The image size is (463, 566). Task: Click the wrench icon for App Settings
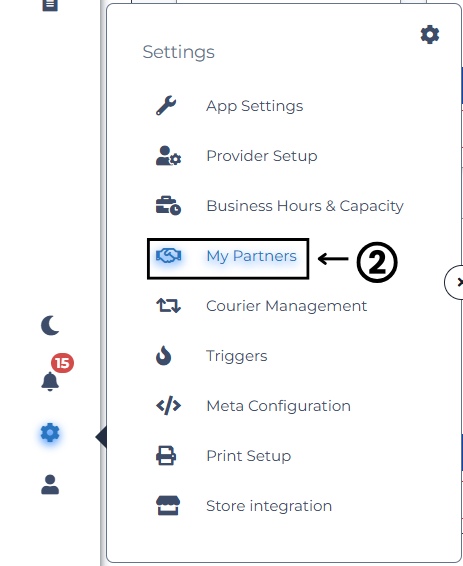166,105
